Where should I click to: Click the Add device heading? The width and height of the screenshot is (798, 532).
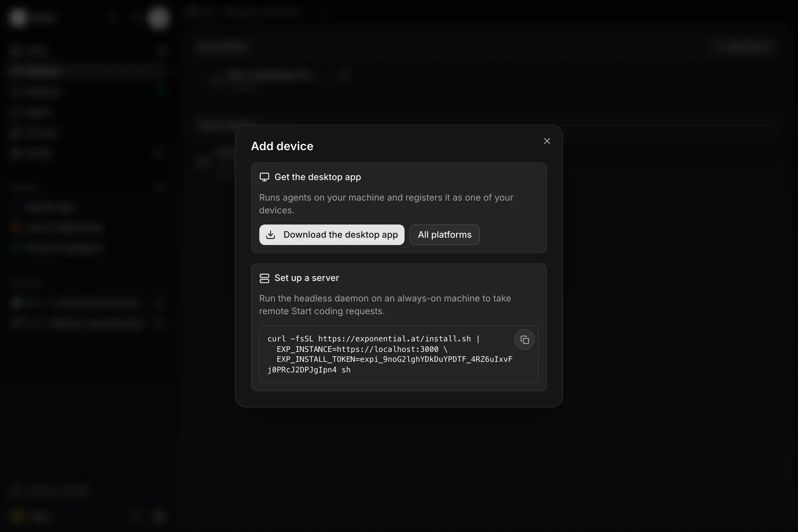coord(282,146)
